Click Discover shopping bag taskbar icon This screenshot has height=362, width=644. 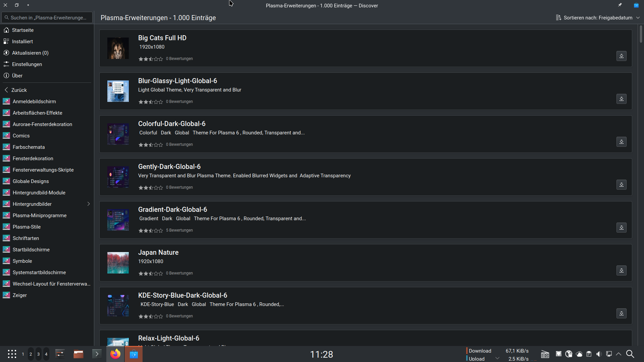[133, 354]
